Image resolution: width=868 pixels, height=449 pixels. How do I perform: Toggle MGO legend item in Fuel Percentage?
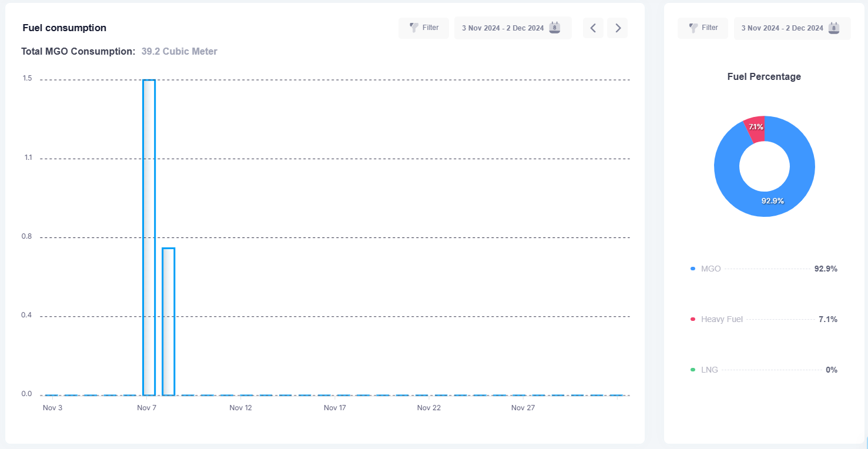[711, 269]
